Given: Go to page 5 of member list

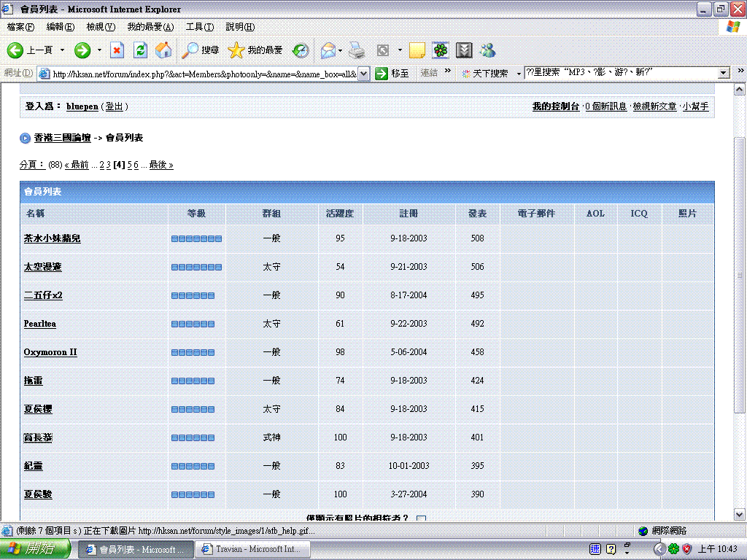Looking at the screenshot, I should (129, 165).
